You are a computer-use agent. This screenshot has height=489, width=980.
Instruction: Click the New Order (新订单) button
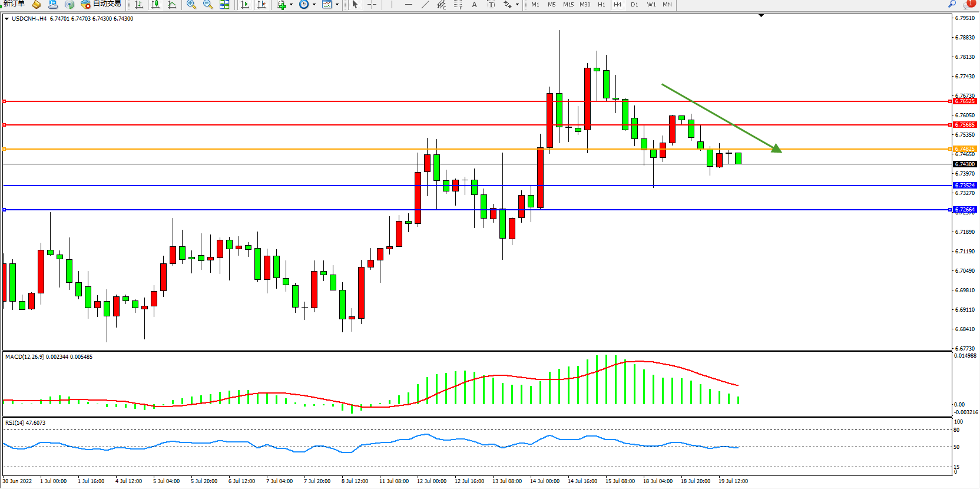tap(14, 4)
